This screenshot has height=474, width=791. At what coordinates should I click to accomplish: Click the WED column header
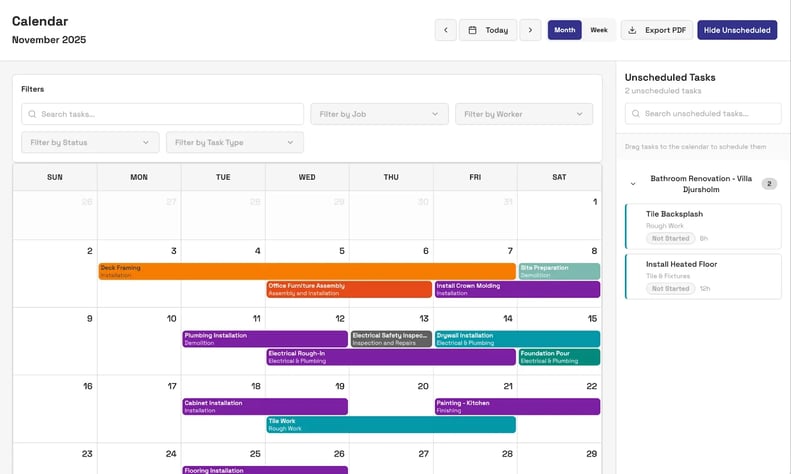coord(307,177)
